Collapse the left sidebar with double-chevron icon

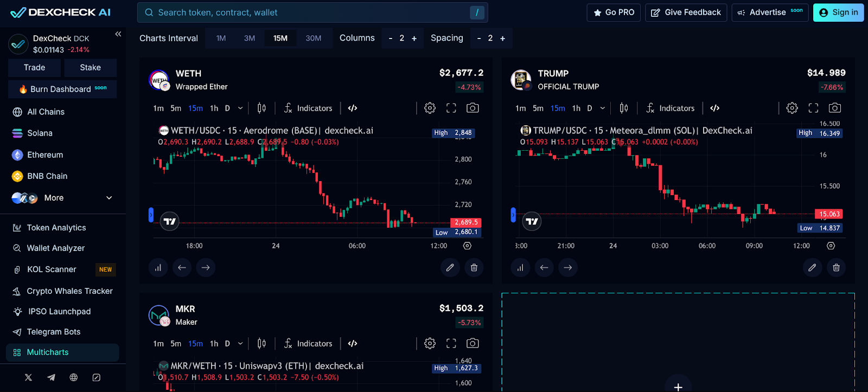pos(118,34)
